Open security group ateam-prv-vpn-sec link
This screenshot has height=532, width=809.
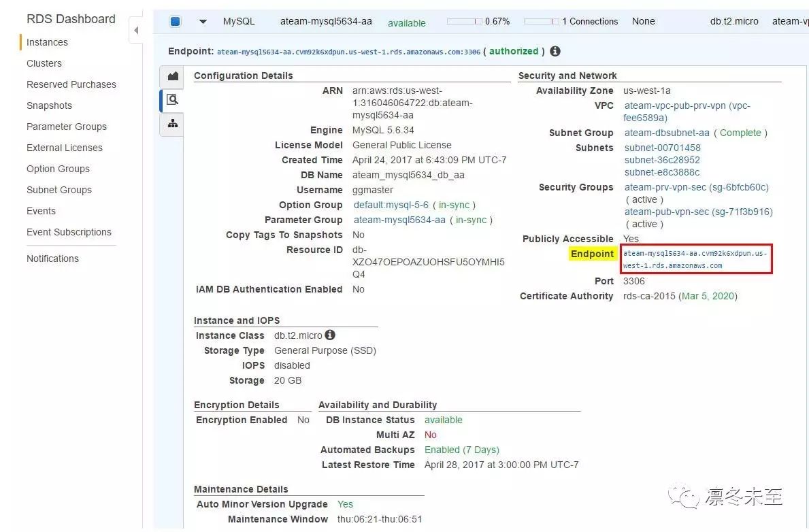click(x=697, y=187)
